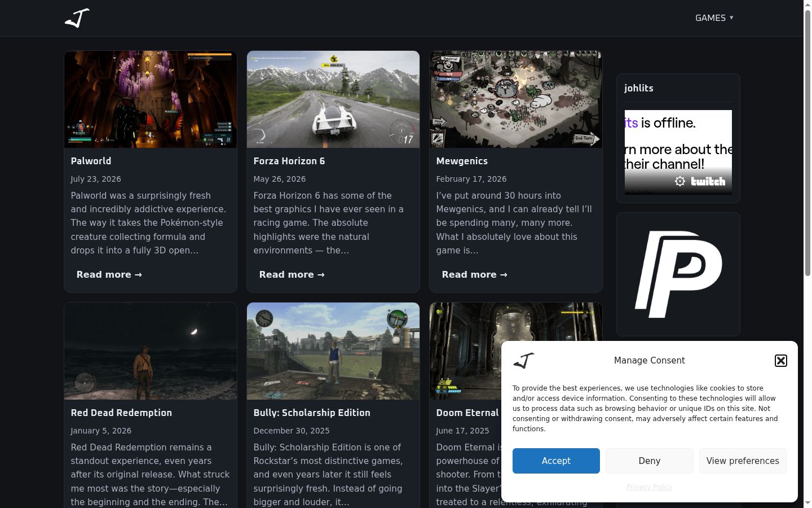Click the date December 30, 2025

(x=292, y=431)
